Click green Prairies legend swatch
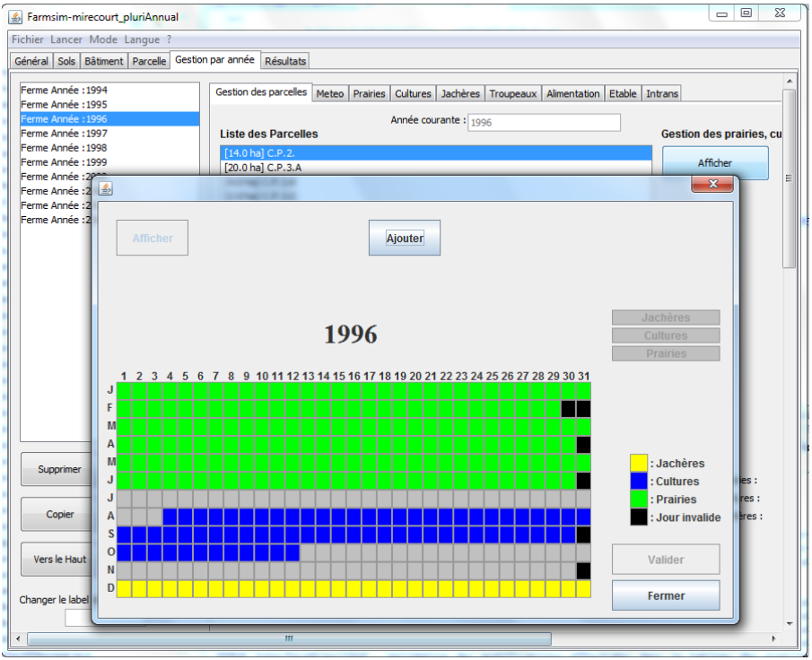 click(639, 499)
